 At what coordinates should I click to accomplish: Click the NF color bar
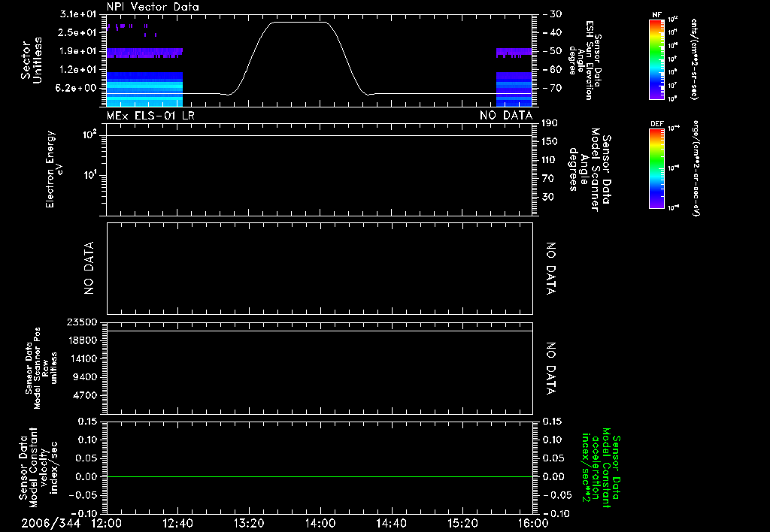point(657,59)
